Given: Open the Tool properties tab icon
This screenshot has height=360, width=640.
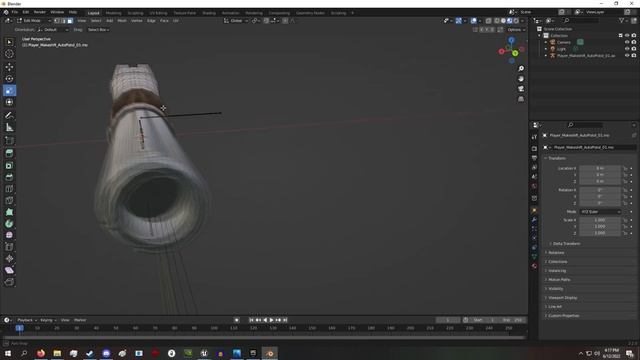Looking at the screenshot, I should 534,137.
